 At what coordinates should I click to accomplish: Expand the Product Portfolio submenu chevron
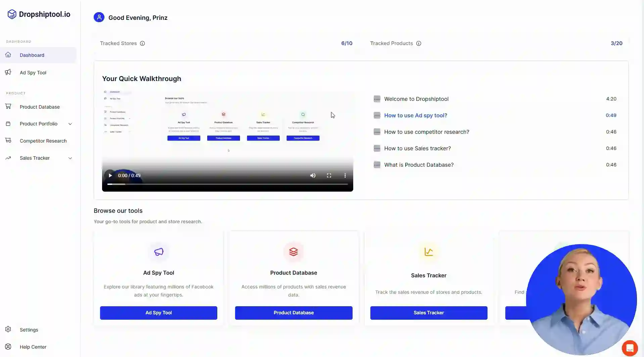pyautogui.click(x=70, y=124)
